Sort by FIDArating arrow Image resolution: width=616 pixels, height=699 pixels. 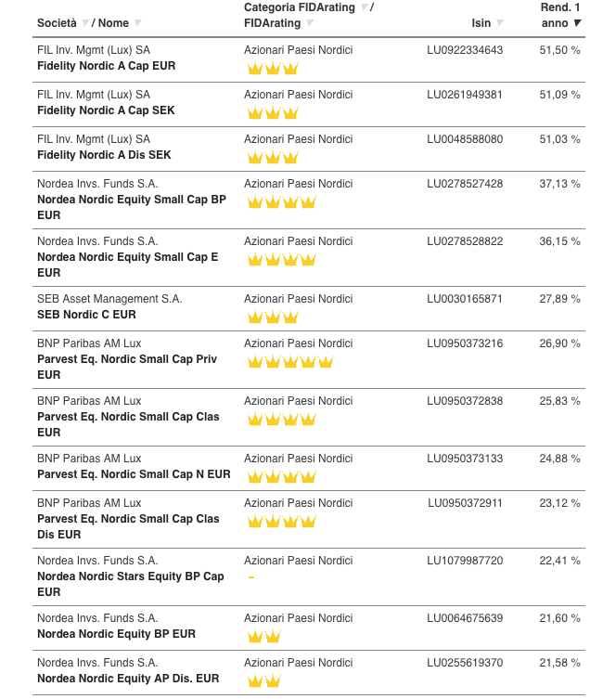[x=310, y=23]
